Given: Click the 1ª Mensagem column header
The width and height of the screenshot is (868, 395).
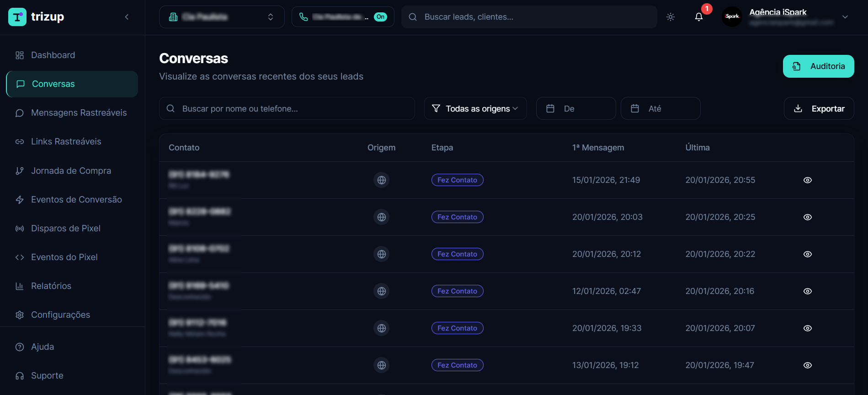Looking at the screenshot, I should point(598,148).
